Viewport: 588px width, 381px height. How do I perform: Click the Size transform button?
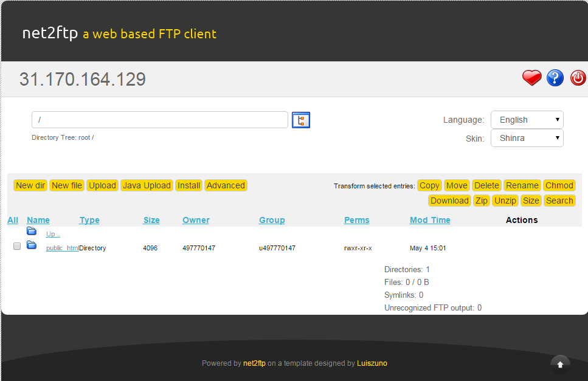pos(531,201)
